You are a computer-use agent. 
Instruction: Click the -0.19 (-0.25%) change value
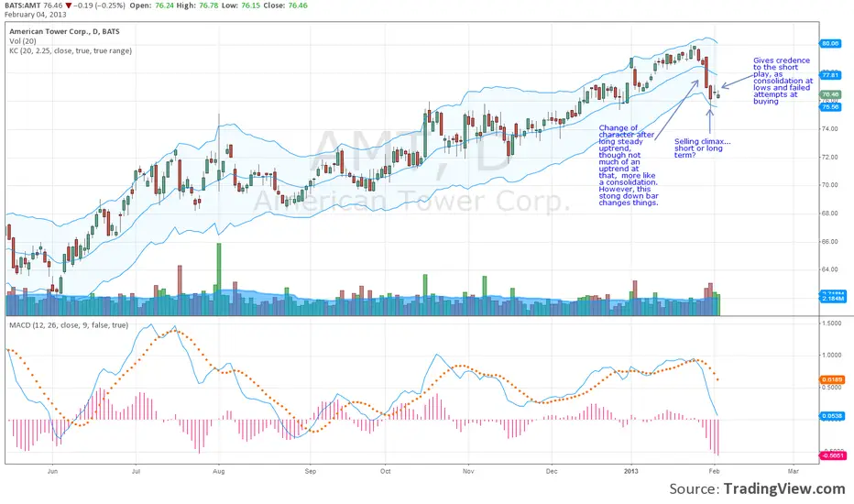[x=97, y=5]
